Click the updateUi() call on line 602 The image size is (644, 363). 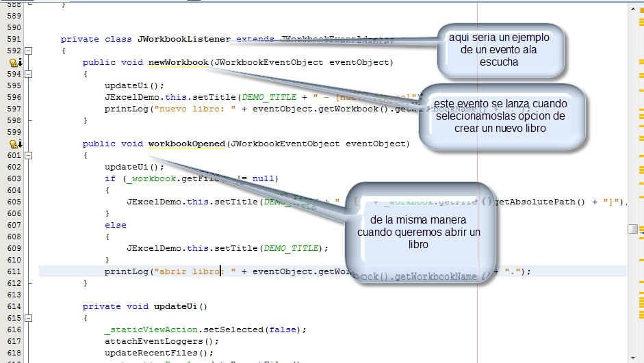click(x=134, y=167)
